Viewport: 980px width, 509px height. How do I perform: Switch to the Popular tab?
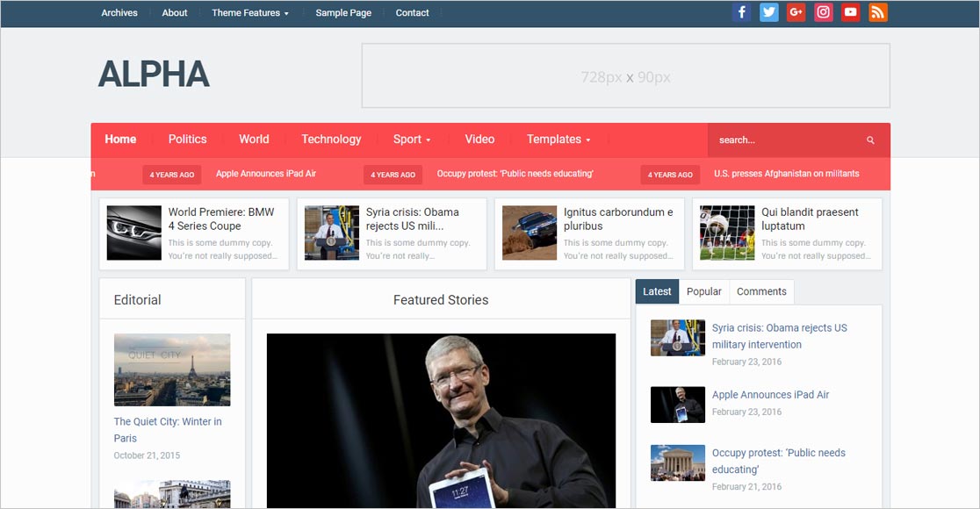coord(703,291)
